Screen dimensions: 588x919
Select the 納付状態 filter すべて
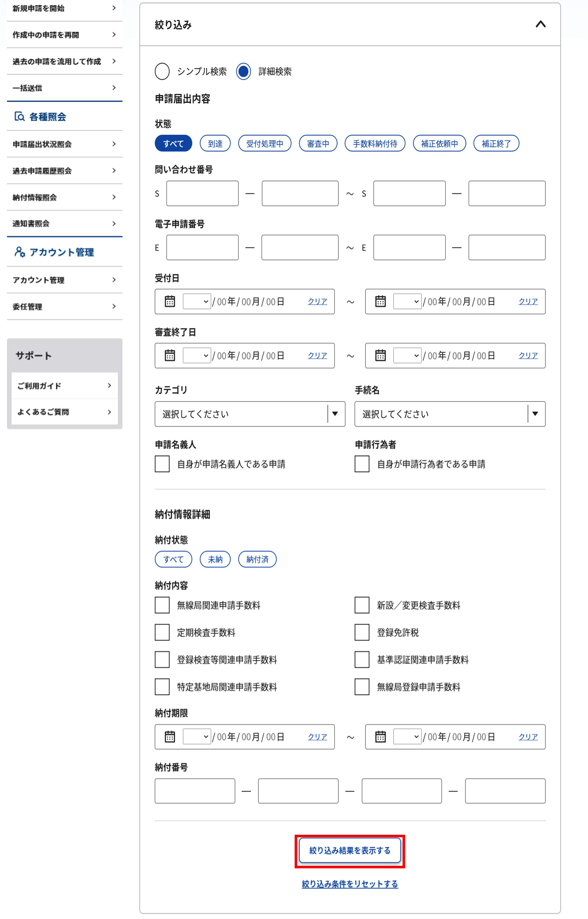pyautogui.click(x=173, y=559)
